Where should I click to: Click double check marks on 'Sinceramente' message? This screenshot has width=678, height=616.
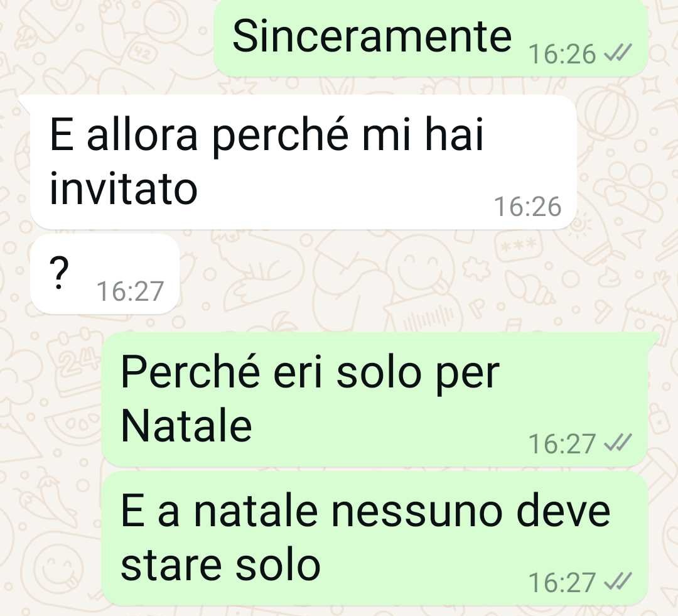[x=618, y=53]
